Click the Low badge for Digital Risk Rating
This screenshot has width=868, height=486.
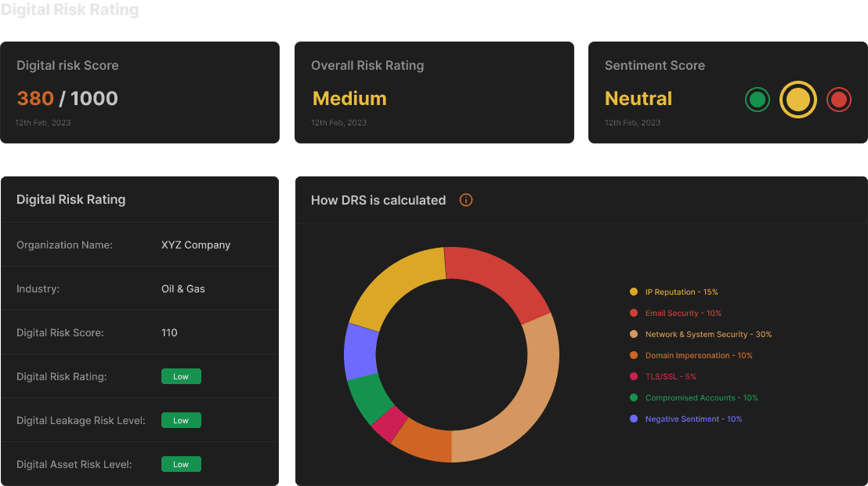click(x=181, y=376)
